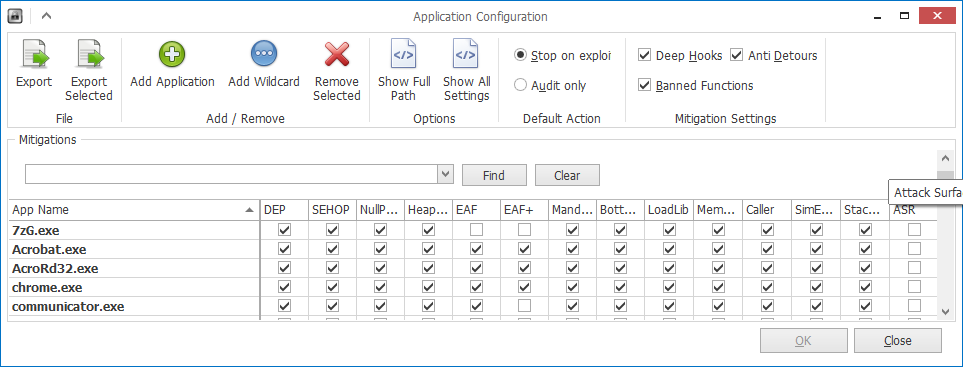Enable ASR for Acrobat.exe
This screenshot has height=367, width=963.
[914, 249]
